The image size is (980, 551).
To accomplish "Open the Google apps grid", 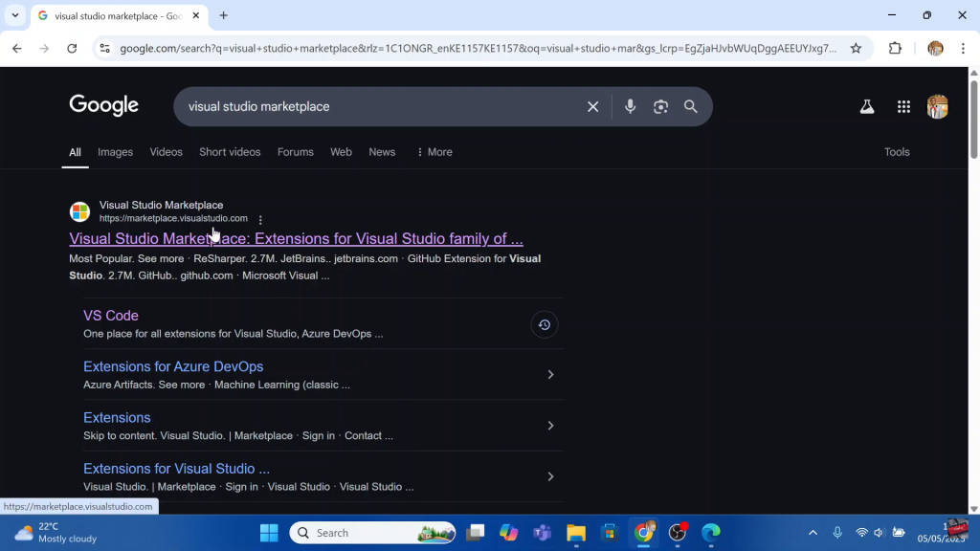I will point(903,107).
